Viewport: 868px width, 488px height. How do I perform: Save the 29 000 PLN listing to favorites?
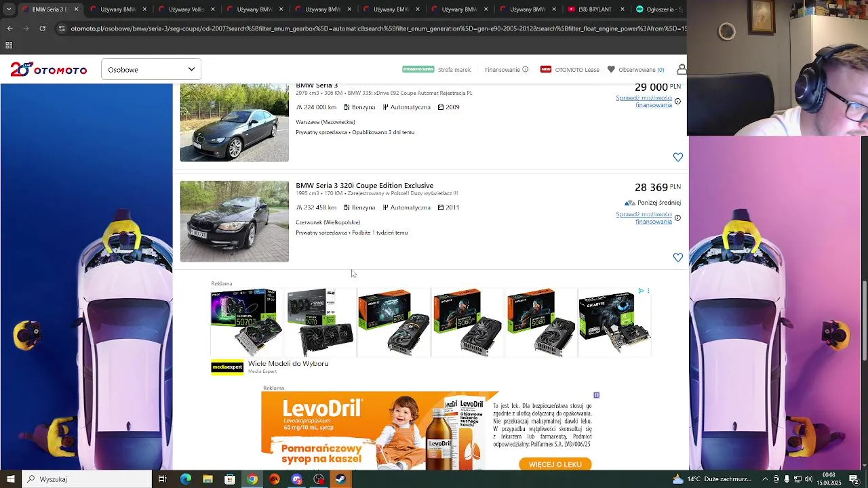(677, 157)
